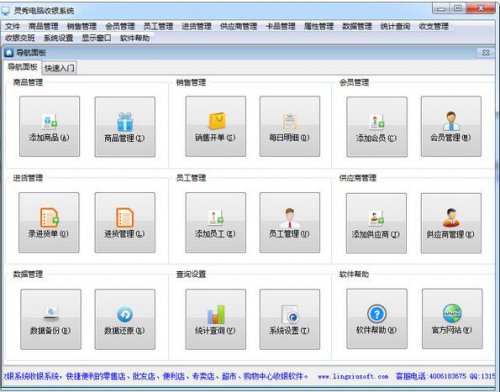Open the 员工管理 menu in menu bar
The image size is (500, 392).
pyautogui.click(x=158, y=26)
